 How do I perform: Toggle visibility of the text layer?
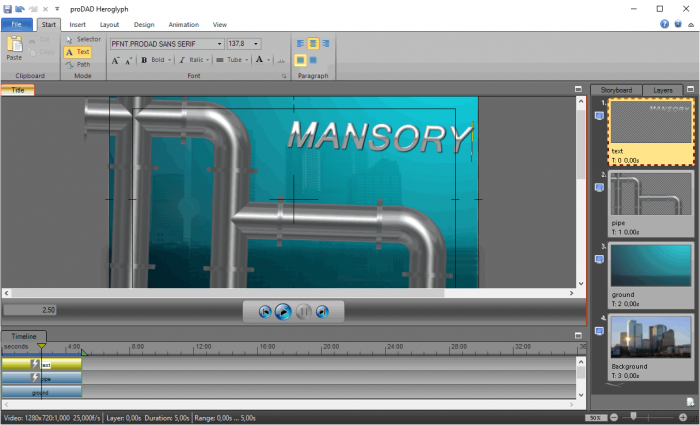point(599,115)
